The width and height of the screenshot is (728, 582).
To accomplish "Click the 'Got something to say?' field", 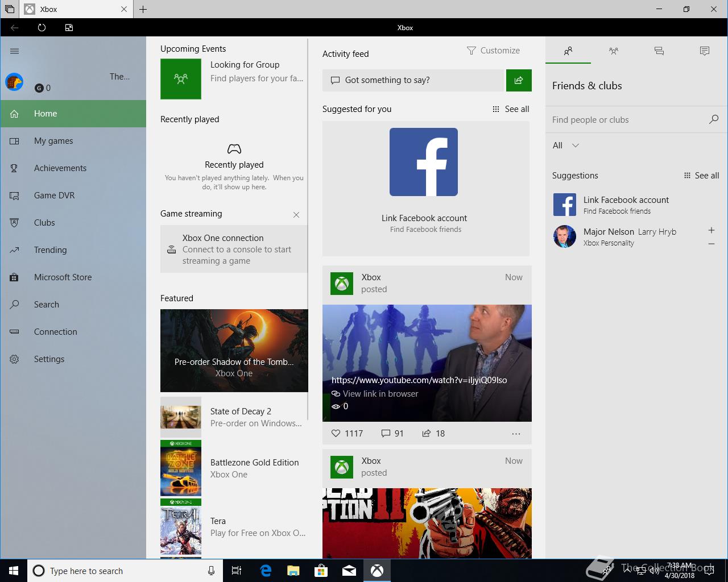I will click(413, 80).
